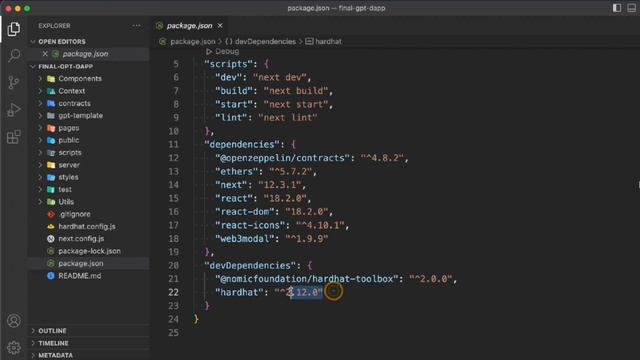Click the "hardhat" key on line 22
640x360 pixels.
(x=240, y=292)
